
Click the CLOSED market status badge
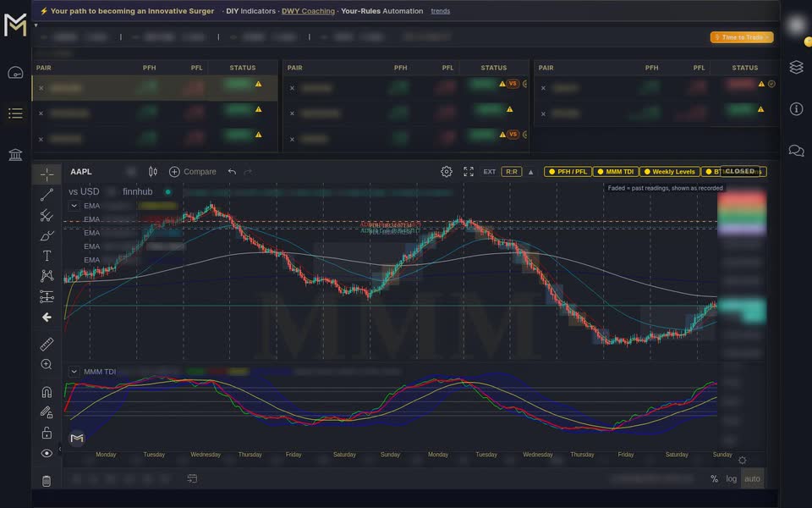click(x=739, y=171)
